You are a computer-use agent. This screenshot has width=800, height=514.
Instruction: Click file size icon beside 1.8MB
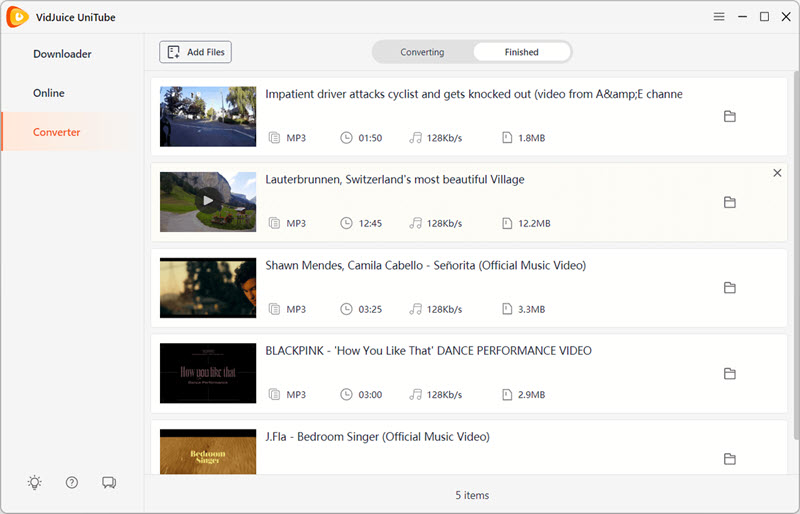pyautogui.click(x=507, y=138)
